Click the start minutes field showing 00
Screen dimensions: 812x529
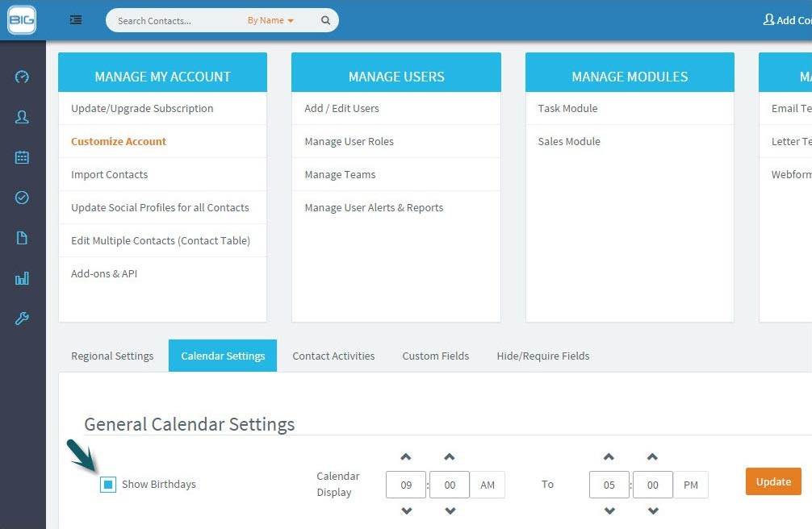[x=450, y=485]
